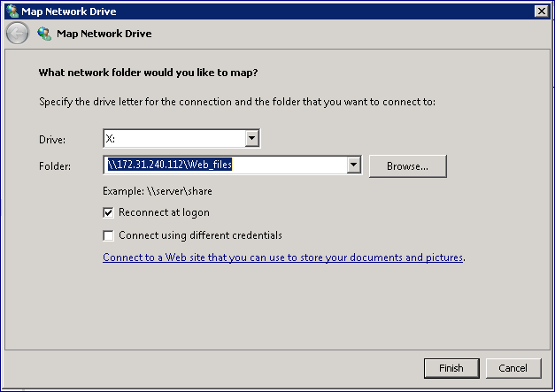Click the network drive icon in title bar

[x=12, y=12]
